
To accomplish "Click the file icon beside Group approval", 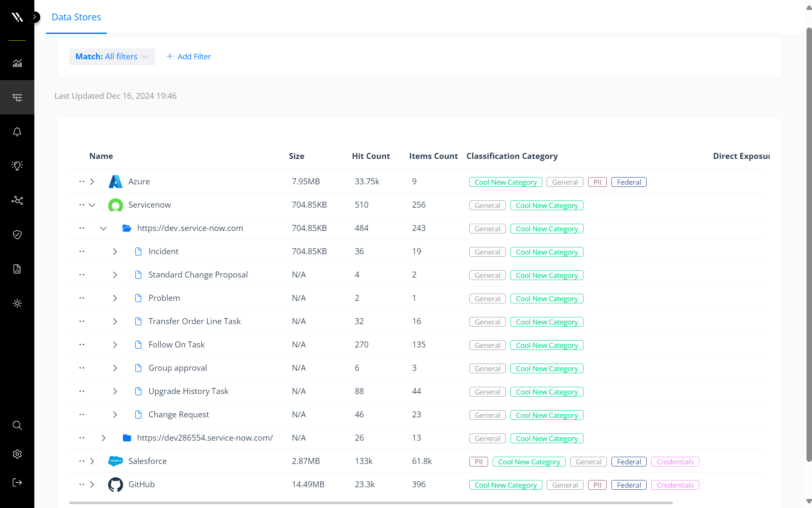I will (138, 368).
